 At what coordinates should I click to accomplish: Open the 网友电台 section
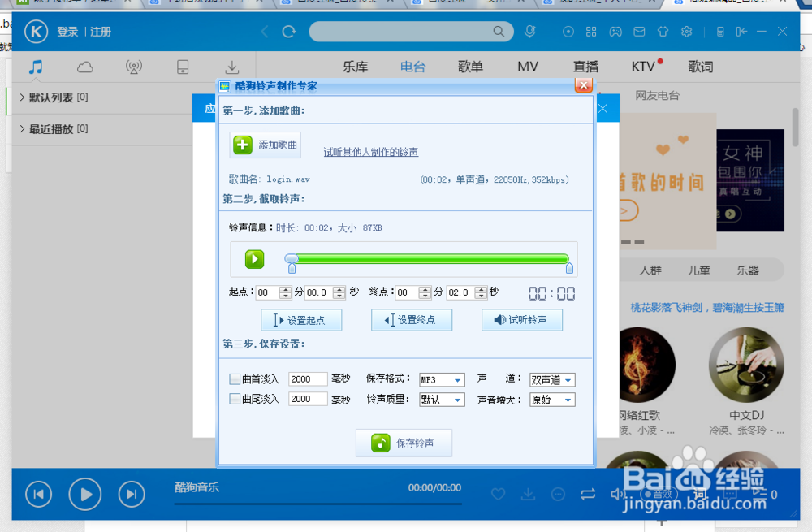pyautogui.click(x=657, y=95)
